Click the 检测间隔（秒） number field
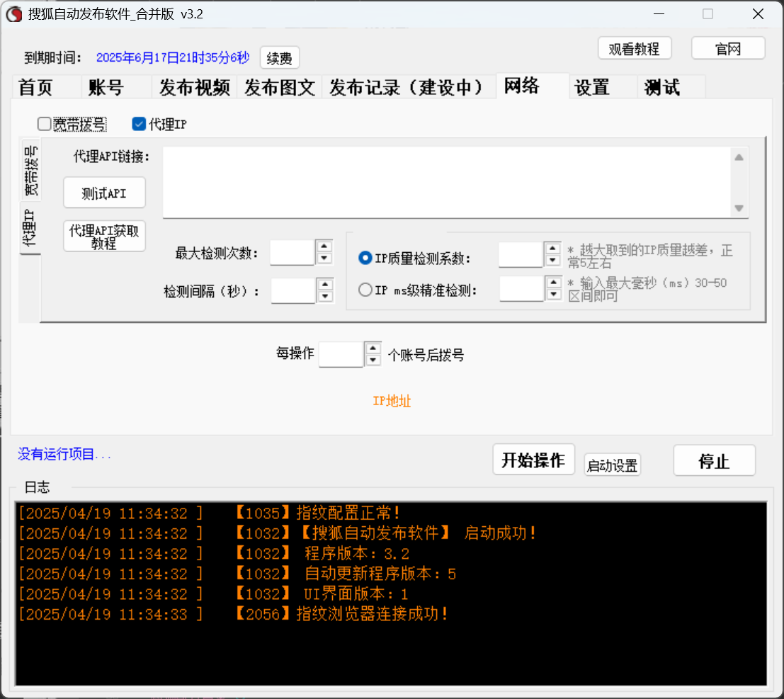Image resolution: width=784 pixels, height=699 pixels. (x=293, y=290)
